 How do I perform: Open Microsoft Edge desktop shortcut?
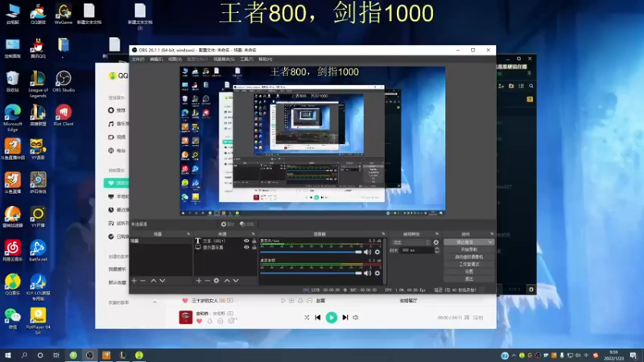click(13, 117)
